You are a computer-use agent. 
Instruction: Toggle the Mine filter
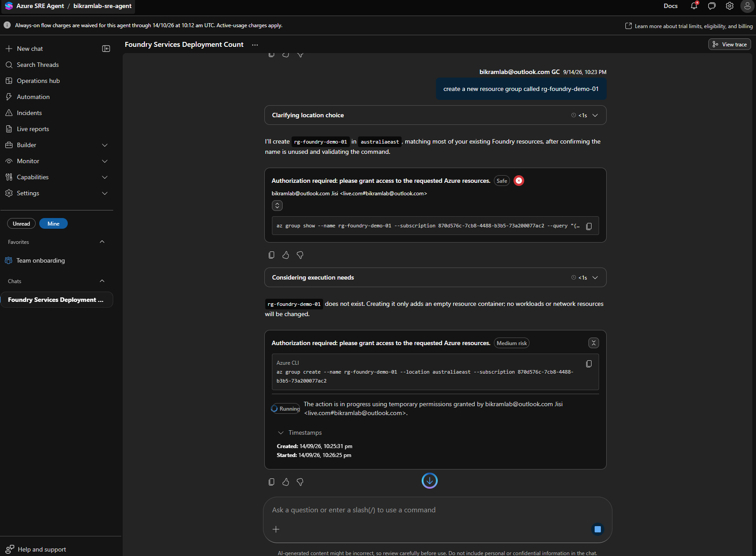tap(53, 223)
